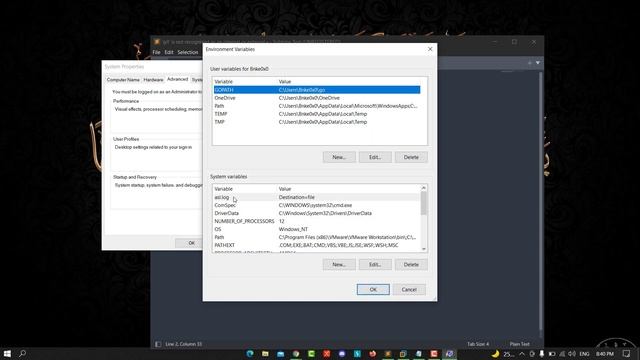This screenshot has width=640, height=360.
Task: Select the Path user variable row
Action: pos(317,106)
